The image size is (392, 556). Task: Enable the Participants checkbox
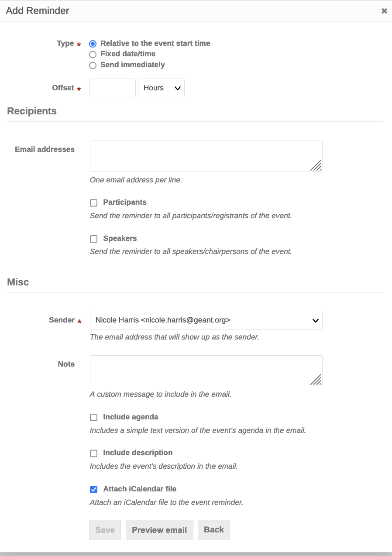(93, 203)
